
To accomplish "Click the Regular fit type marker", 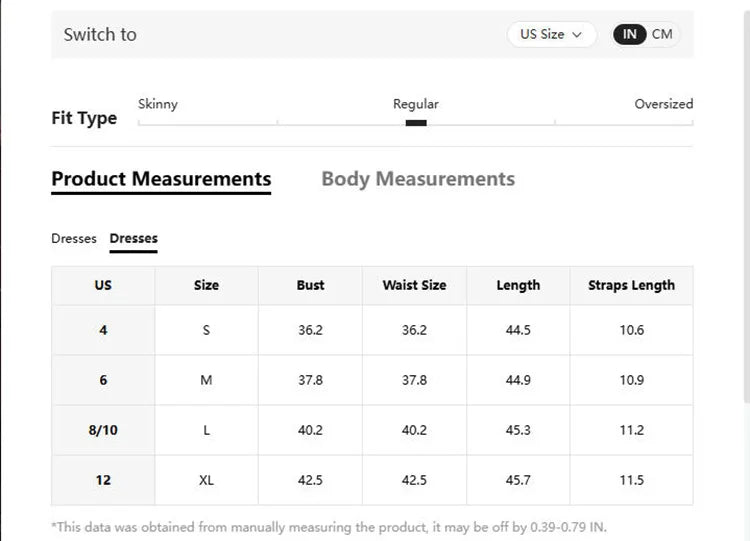I will [x=416, y=123].
